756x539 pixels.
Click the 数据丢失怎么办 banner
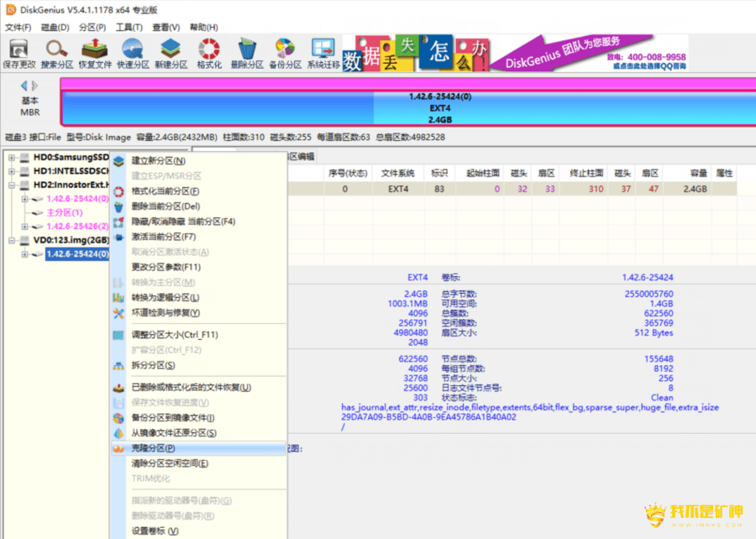(x=416, y=54)
